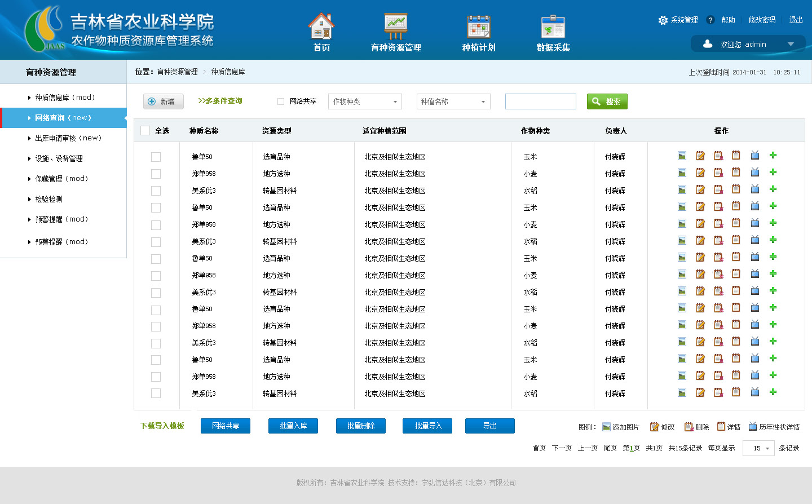Click the green 搜索 search button
The height and width of the screenshot is (504, 812).
(x=607, y=101)
